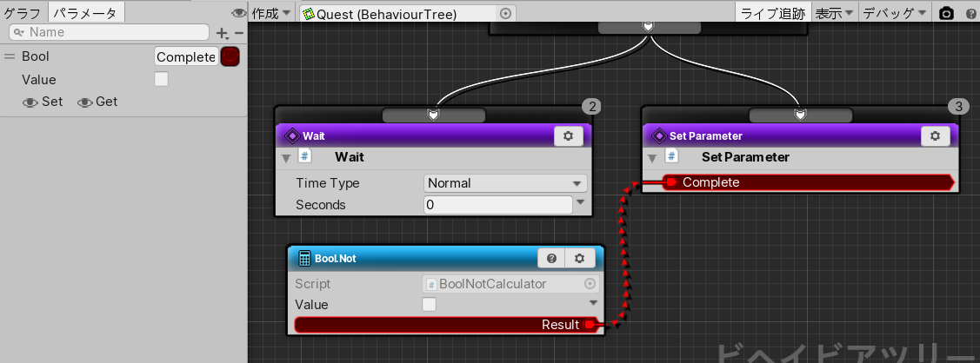The height and width of the screenshot is (363, 980).
Task: Open the 作成 dropdown menu
Action: pyautogui.click(x=270, y=13)
